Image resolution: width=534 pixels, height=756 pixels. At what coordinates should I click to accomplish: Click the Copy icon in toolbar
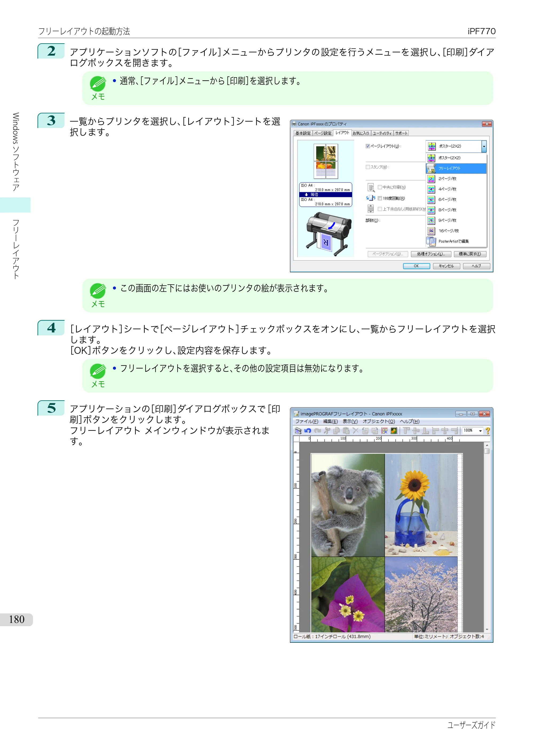(336, 431)
